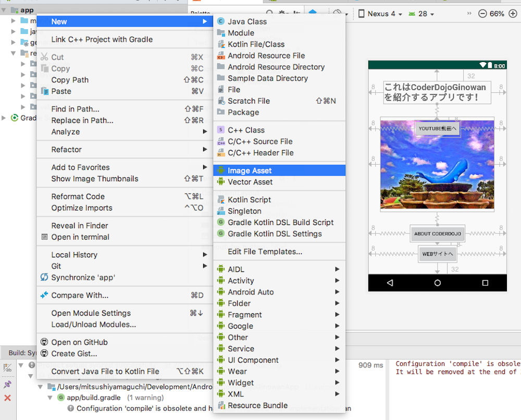
Task: Select Kotlin File/Class from New submenu
Action: coord(256,44)
